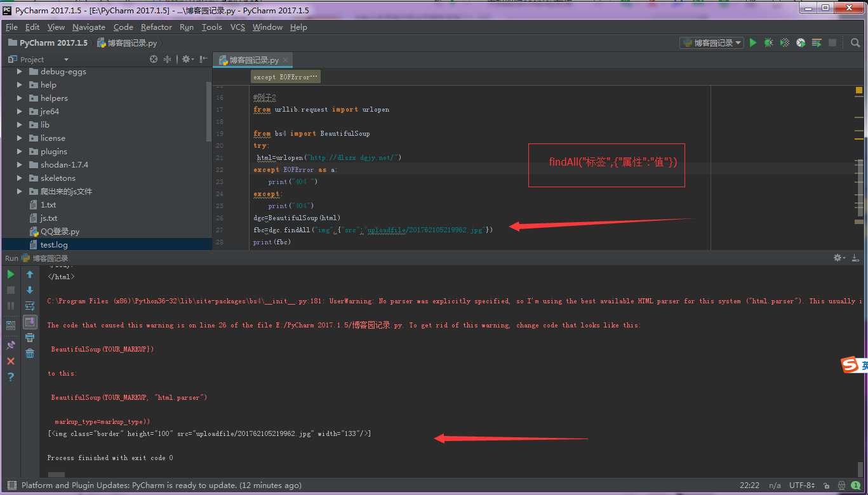This screenshot has height=495, width=868.
Task: Click Pause Output in Run panel
Action: click(x=11, y=306)
